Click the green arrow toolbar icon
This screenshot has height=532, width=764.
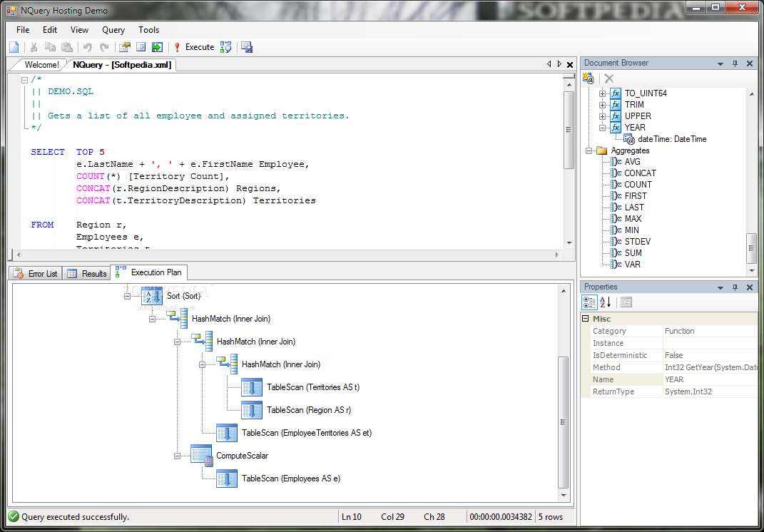(157, 47)
